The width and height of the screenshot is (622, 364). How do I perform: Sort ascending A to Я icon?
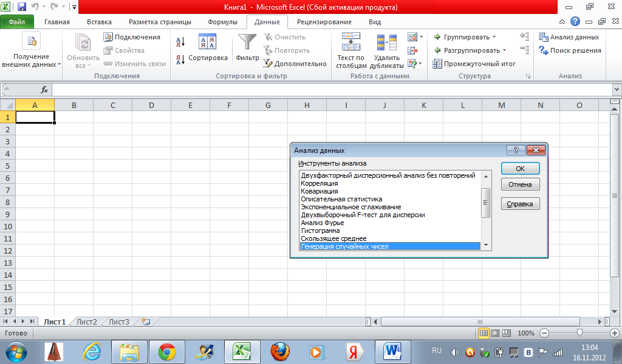(180, 42)
